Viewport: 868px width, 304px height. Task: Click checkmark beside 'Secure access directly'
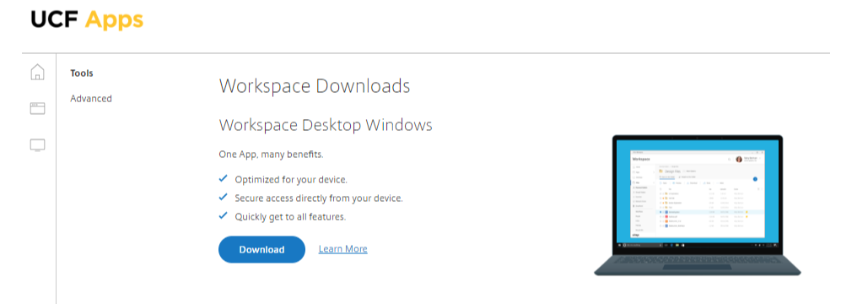tap(223, 197)
